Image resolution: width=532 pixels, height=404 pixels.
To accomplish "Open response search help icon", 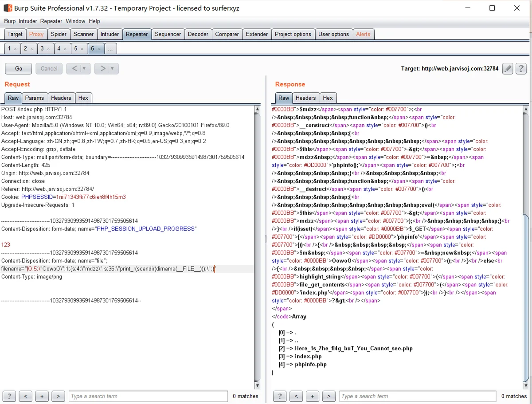I will click(x=280, y=396).
